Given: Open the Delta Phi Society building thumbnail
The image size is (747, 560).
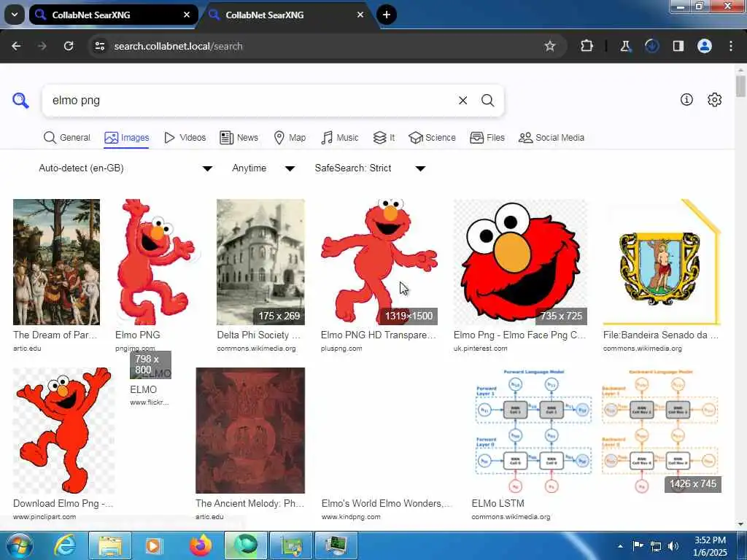Looking at the screenshot, I should pos(260,262).
